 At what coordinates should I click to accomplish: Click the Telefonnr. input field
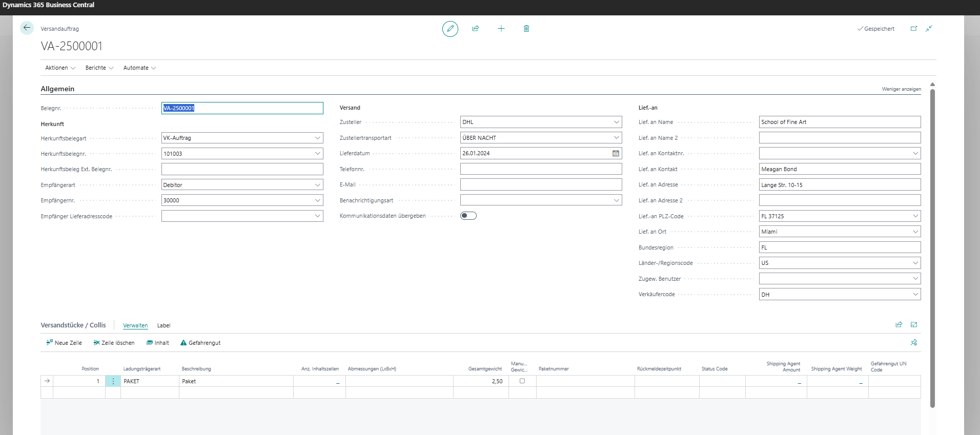click(x=541, y=169)
